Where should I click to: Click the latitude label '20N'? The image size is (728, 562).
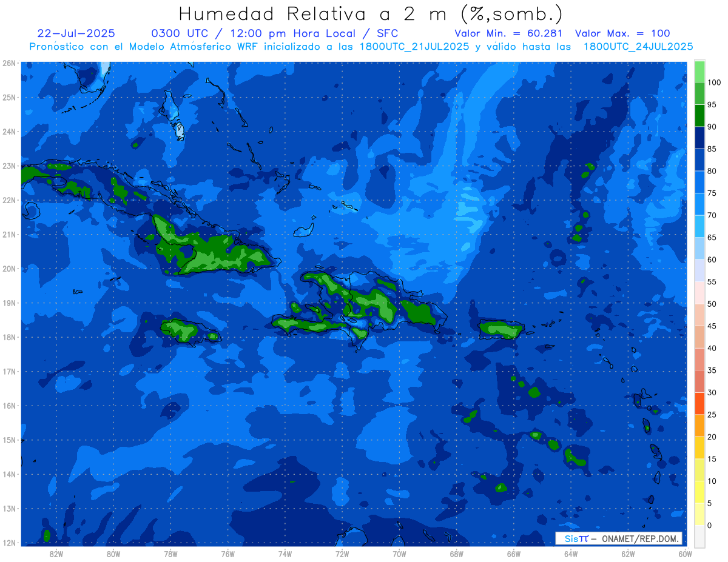(x=9, y=269)
